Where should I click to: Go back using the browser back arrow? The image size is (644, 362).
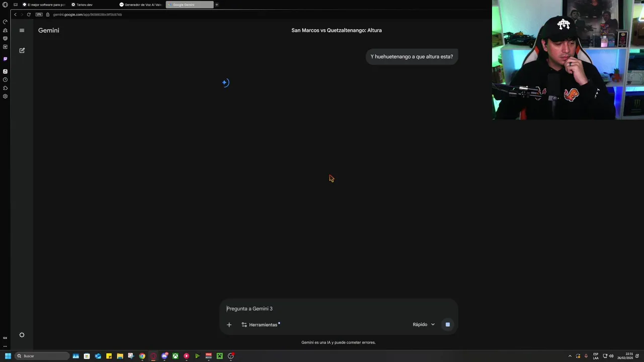(15, 15)
